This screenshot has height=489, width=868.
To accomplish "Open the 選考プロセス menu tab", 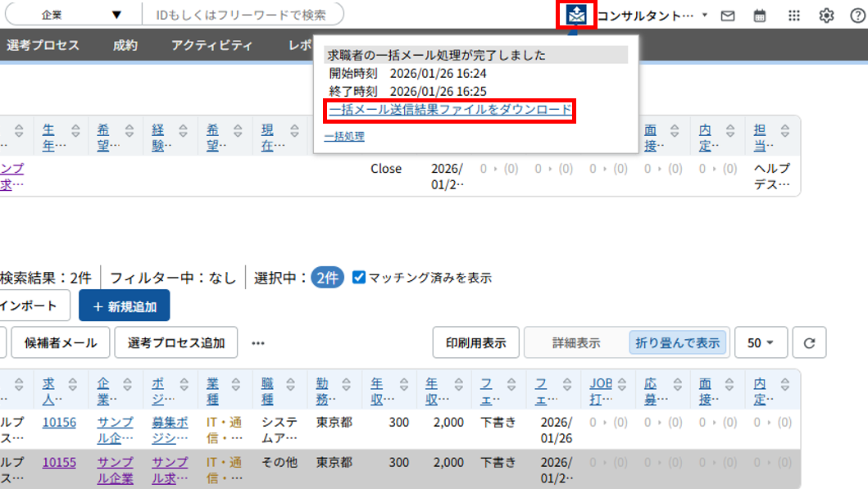I will coord(43,45).
